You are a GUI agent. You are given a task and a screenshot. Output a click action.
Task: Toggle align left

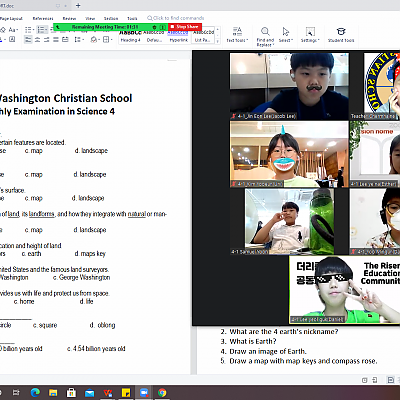pos(28,40)
